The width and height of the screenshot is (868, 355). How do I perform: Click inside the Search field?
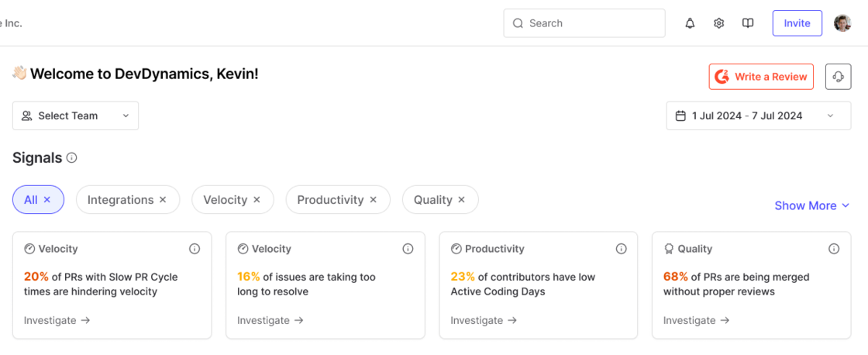tap(584, 23)
